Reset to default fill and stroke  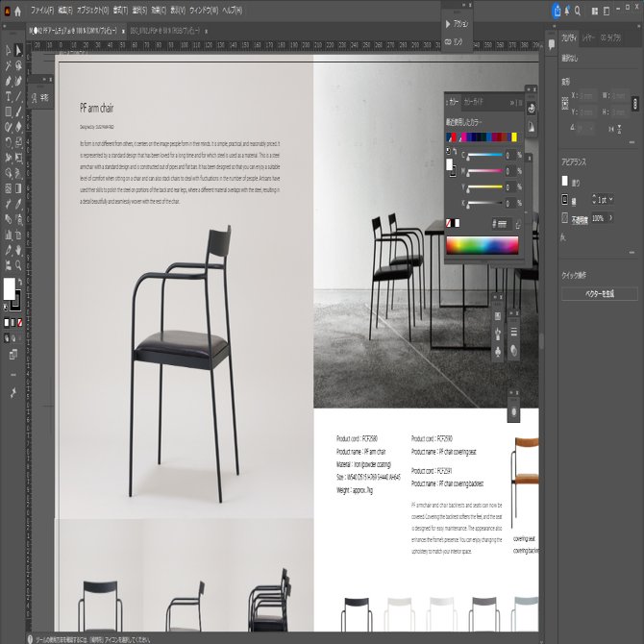(6, 307)
